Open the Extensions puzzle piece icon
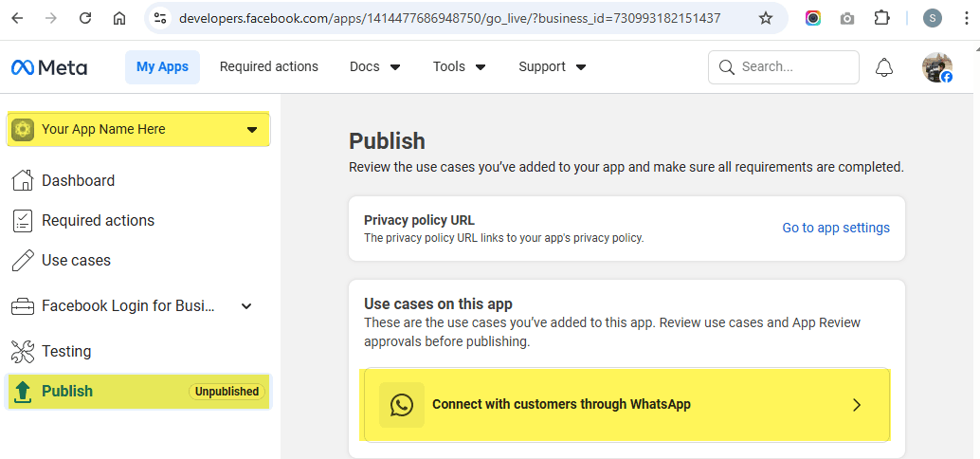The image size is (980, 459). (x=881, y=18)
